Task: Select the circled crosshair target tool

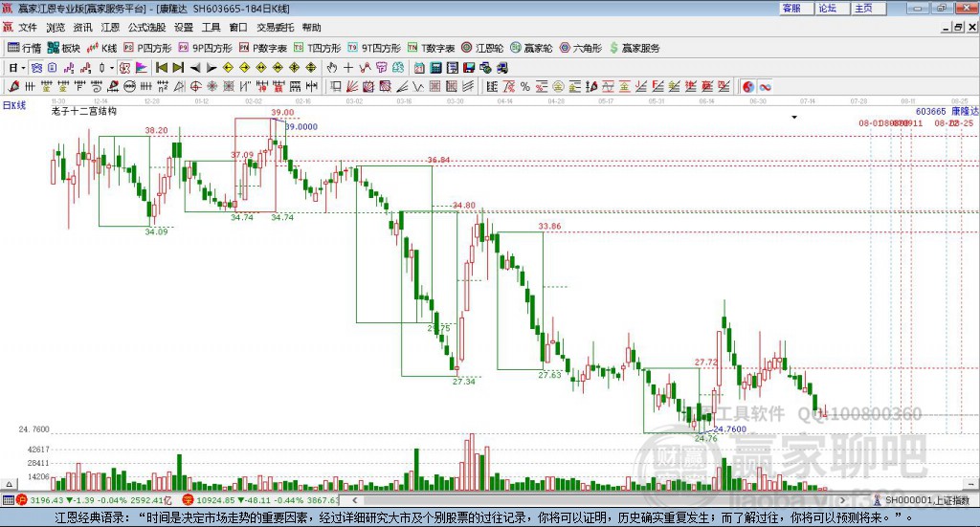Action: coord(195,86)
